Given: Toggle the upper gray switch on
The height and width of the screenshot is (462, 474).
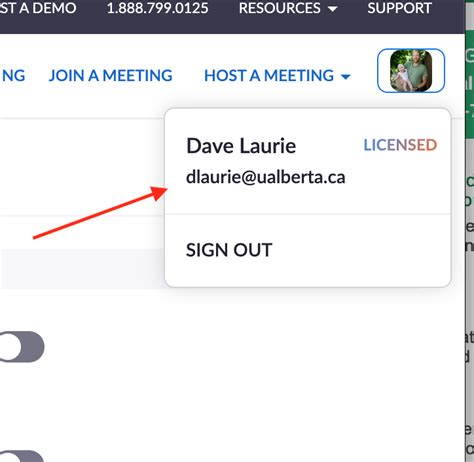Looking at the screenshot, I should tap(22, 347).
